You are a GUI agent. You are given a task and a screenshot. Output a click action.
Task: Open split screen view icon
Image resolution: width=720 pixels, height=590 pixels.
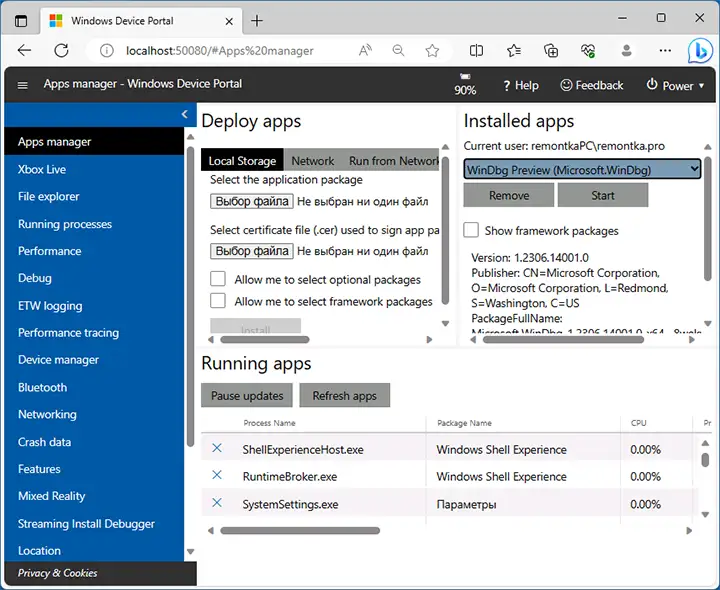476,51
